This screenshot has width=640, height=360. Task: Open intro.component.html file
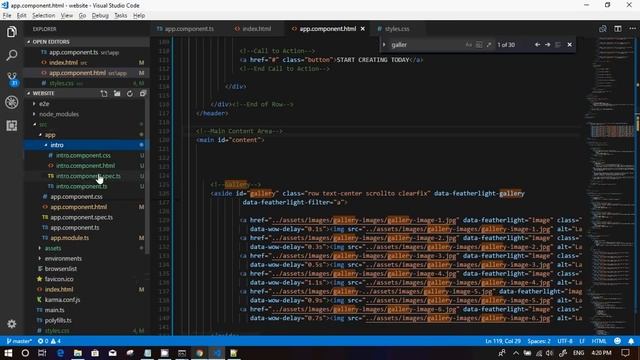[87, 166]
